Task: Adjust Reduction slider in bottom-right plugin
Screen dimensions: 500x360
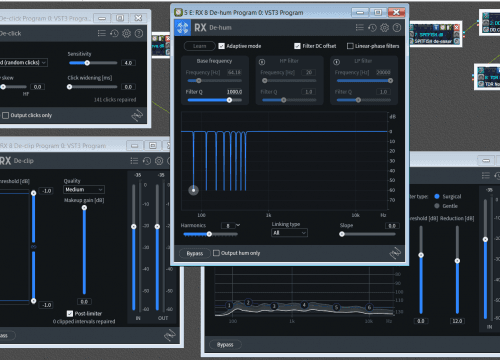Action: (457, 269)
